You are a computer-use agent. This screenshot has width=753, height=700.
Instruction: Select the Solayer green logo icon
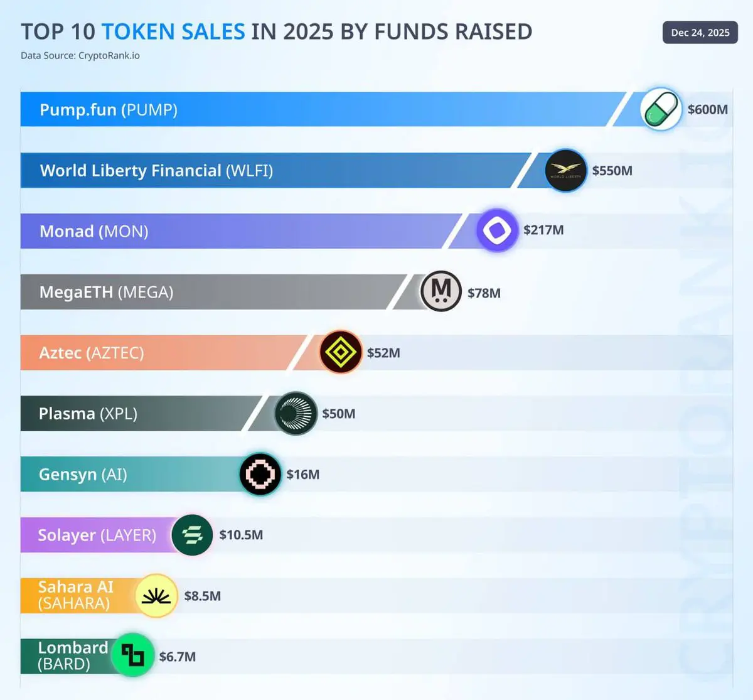click(192, 535)
